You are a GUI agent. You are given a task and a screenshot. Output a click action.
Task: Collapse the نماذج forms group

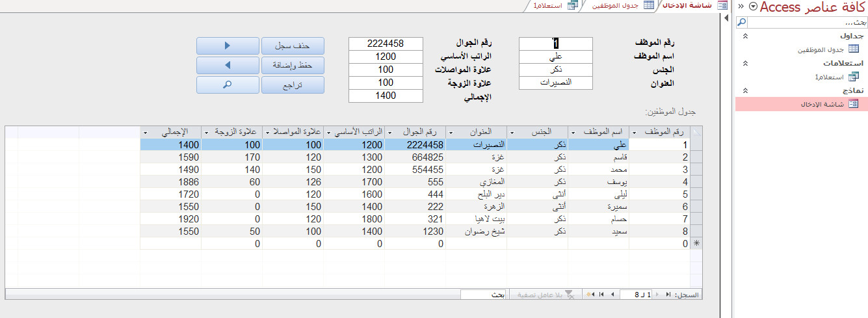[745, 90]
